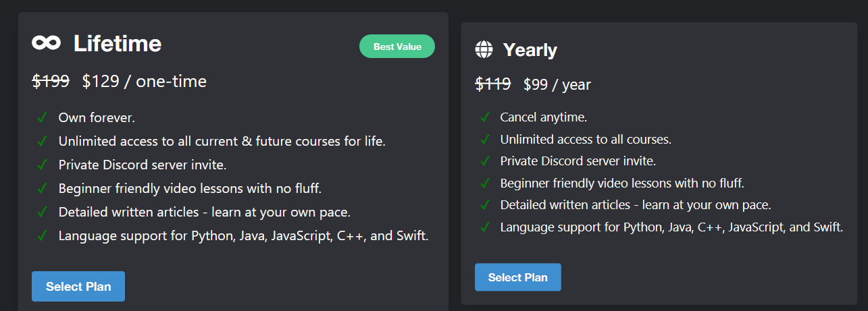
Task: Click the $129 / one-time price text
Action: tap(145, 82)
